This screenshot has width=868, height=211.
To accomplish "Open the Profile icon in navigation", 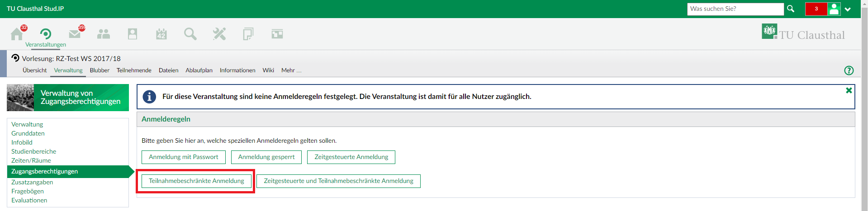I will (x=133, y=34).
